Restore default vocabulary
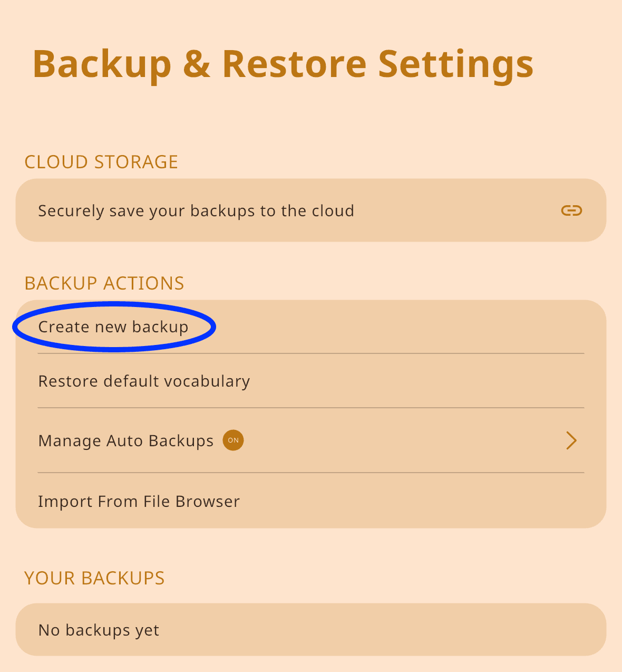The width and height of the screenshot is (622, 672). (x=143, y=381)
